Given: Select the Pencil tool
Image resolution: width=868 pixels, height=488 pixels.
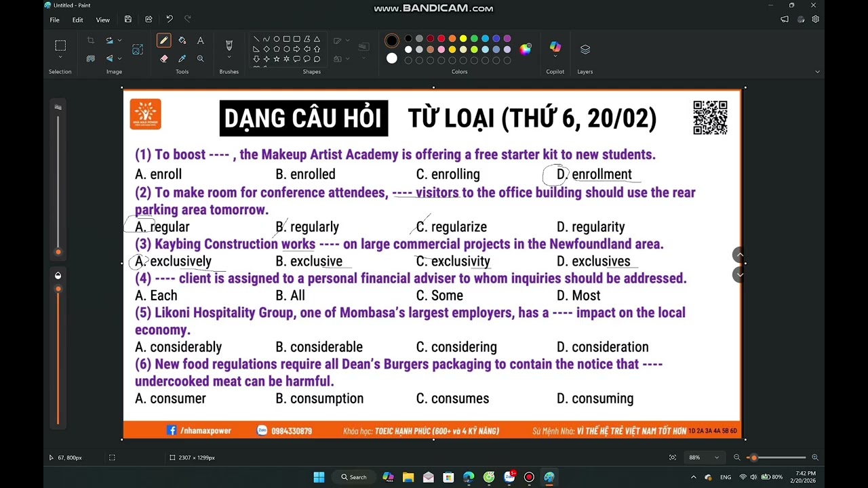Looking at the screenshot, I should pos(163,41).
